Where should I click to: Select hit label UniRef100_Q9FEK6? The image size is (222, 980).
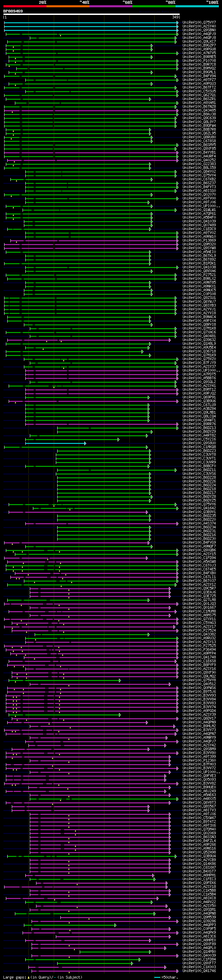click(199, 883)
